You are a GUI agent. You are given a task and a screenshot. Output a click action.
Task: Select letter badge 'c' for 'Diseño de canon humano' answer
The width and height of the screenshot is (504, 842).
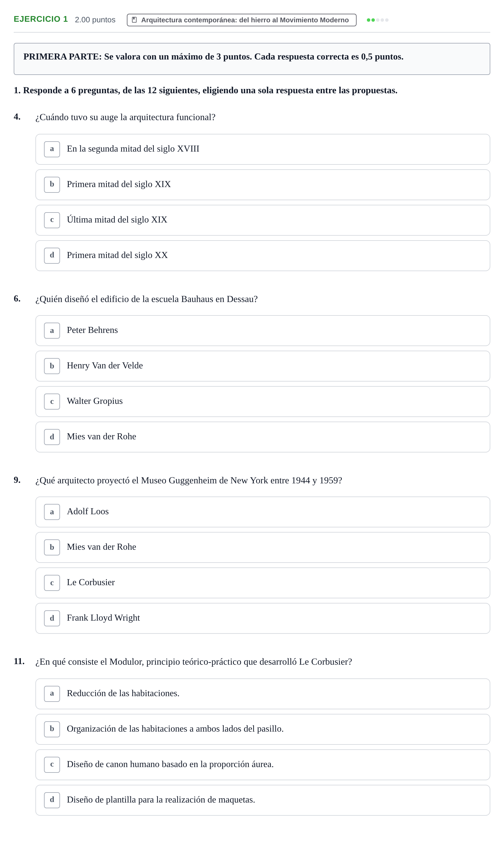[x=52, y=764]
